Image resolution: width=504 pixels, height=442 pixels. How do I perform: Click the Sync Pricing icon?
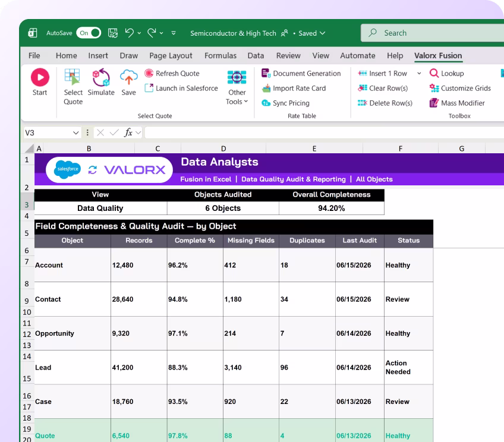pos(266,103)
